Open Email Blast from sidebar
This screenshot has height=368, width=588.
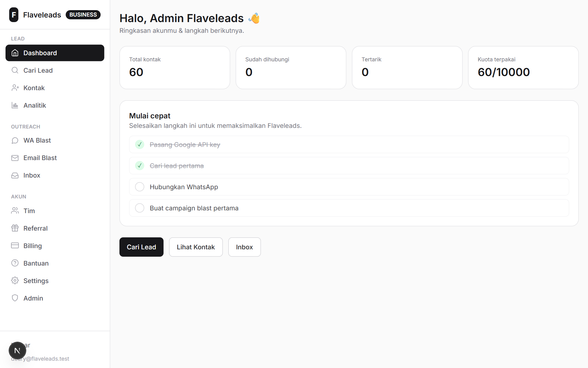coord(55,158)
